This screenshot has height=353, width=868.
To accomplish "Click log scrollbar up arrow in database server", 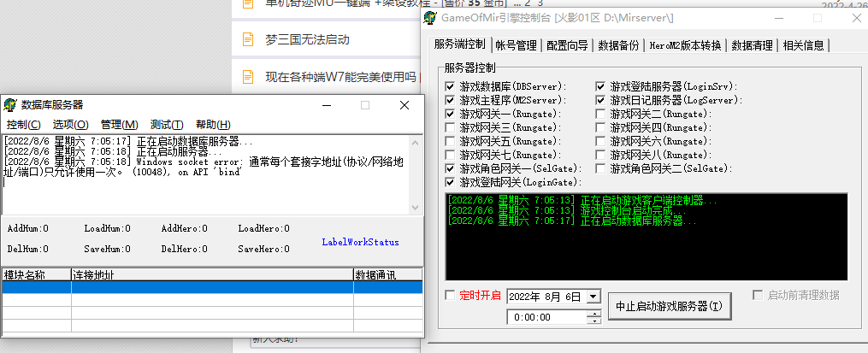I will pos(415,141).
